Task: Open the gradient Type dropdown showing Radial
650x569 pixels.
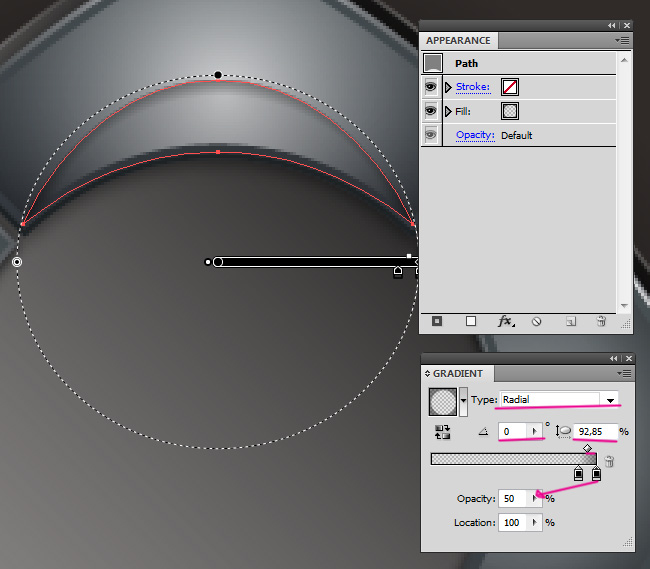Action: (609, 400)
